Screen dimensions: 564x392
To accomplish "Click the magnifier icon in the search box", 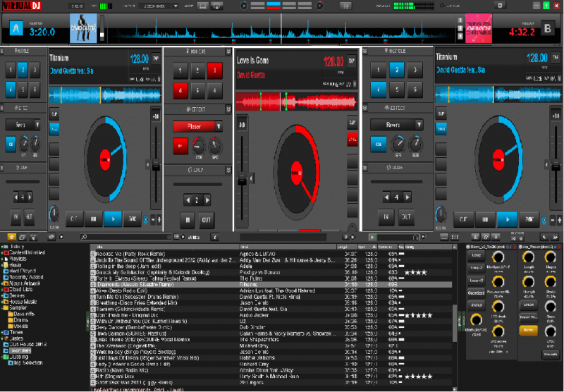I will (x=84, y=237).
